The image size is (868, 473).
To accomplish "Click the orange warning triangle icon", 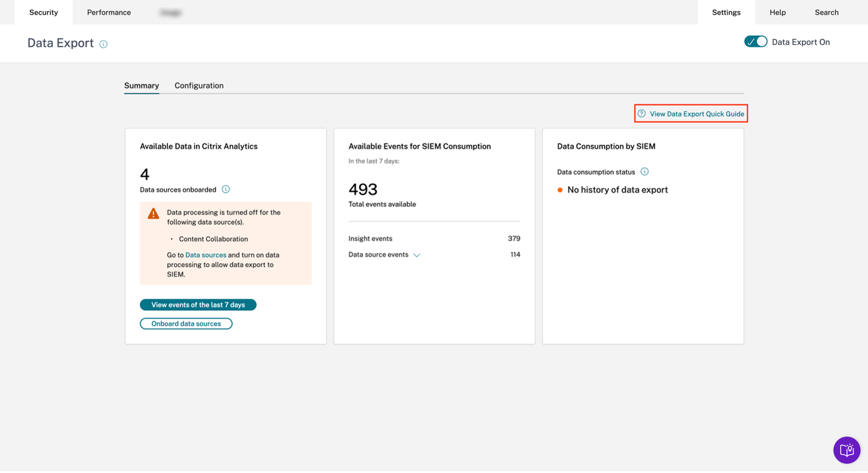I will [x=154, y=214].
